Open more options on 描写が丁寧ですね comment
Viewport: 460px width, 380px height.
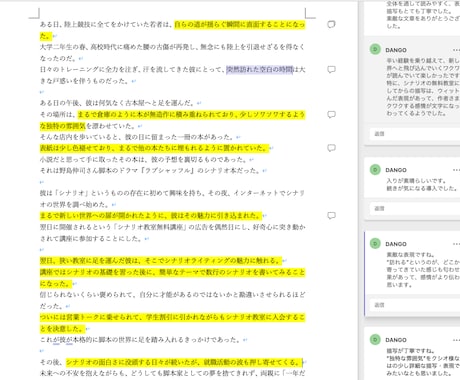(456, 340)
